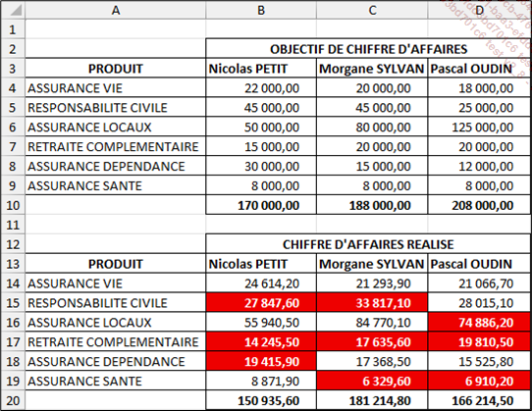532x411 pixels.
Task: Select column A header
Action: pos(116,10)
